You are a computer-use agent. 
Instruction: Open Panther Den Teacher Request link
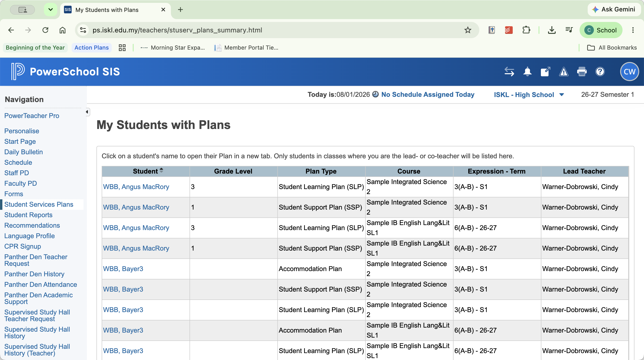[36, 260]
